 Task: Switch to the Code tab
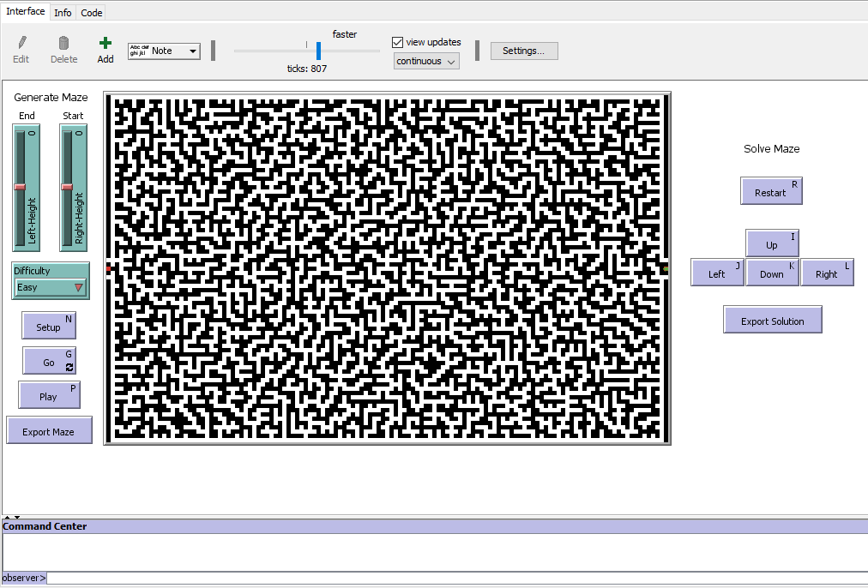(92, 13)
